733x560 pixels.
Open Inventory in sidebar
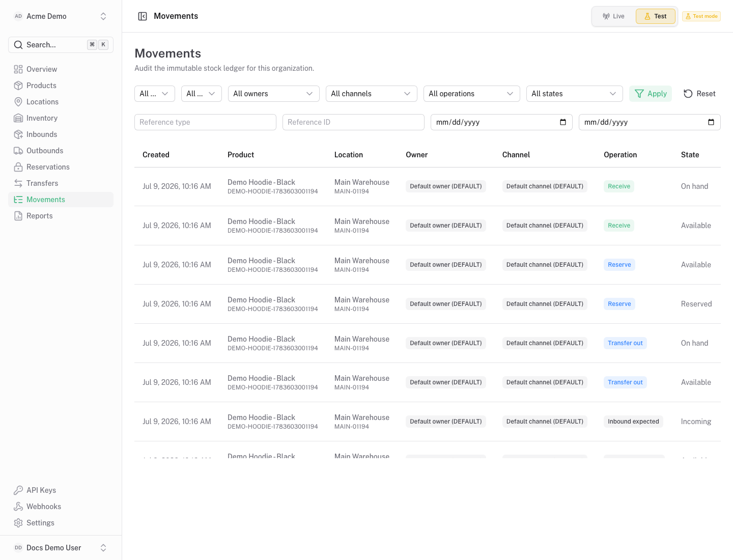61,118
